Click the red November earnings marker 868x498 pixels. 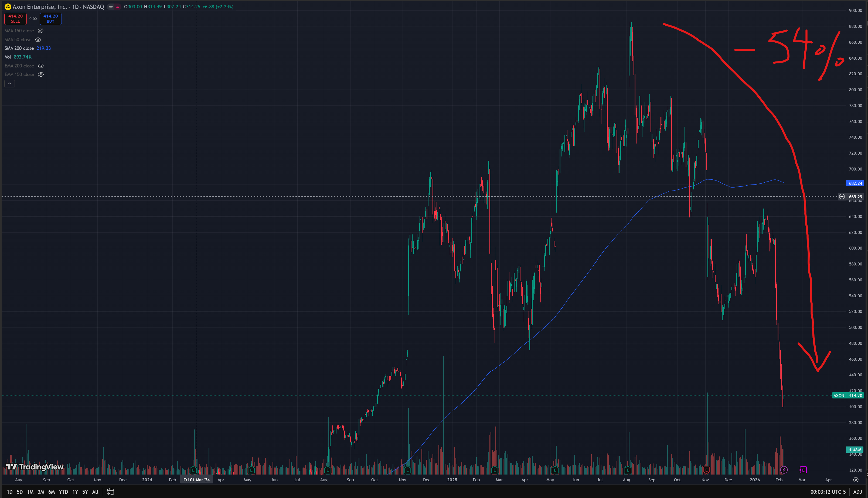(x=706, y=470)
